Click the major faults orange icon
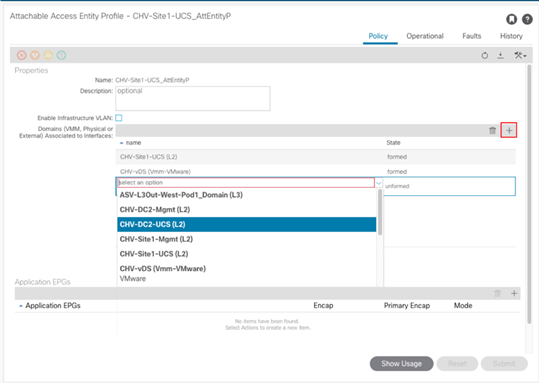This screenshot has height=383, width=539. click(35, 55)
